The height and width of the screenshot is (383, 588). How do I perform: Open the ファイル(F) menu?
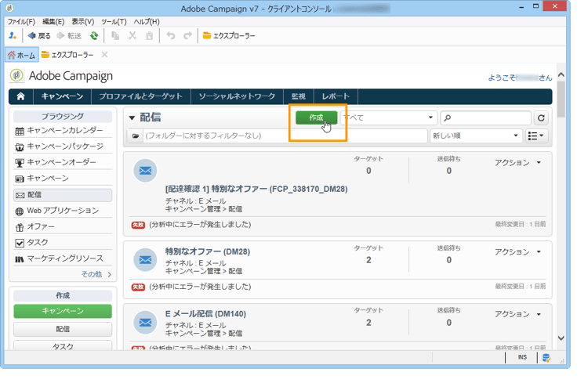click(21, 22)
